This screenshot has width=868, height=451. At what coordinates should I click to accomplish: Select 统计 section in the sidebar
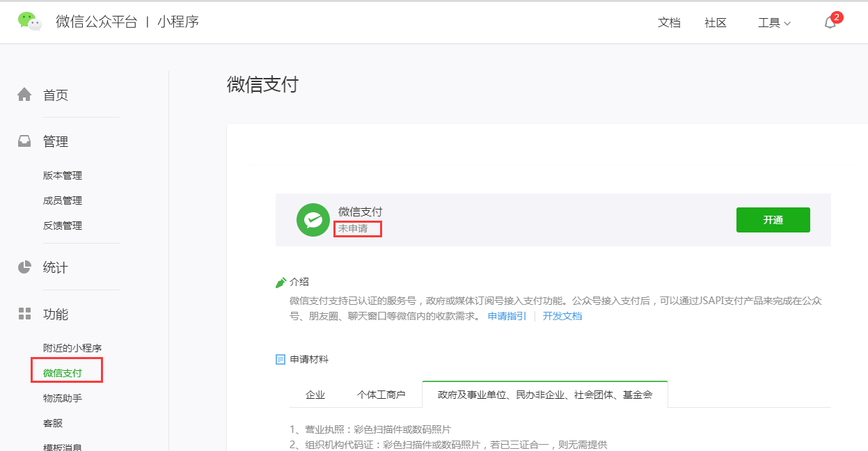pyautogui.click(x=56, y=268)
